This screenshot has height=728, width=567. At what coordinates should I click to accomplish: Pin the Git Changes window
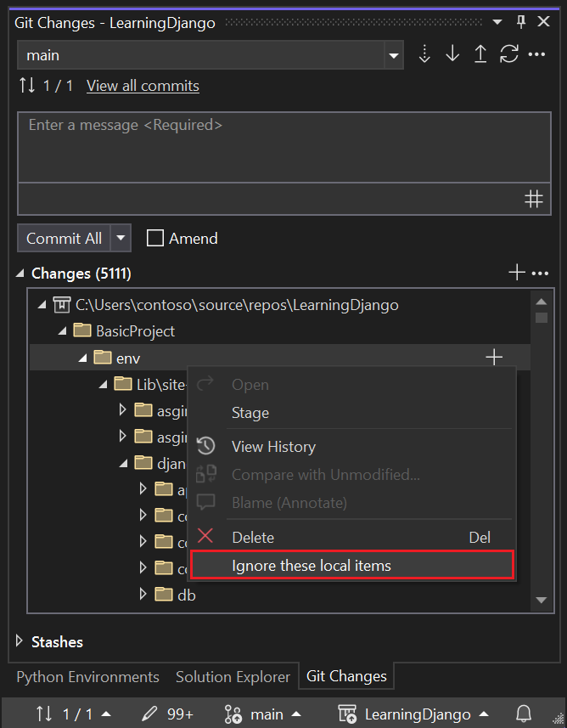(521, 22)
